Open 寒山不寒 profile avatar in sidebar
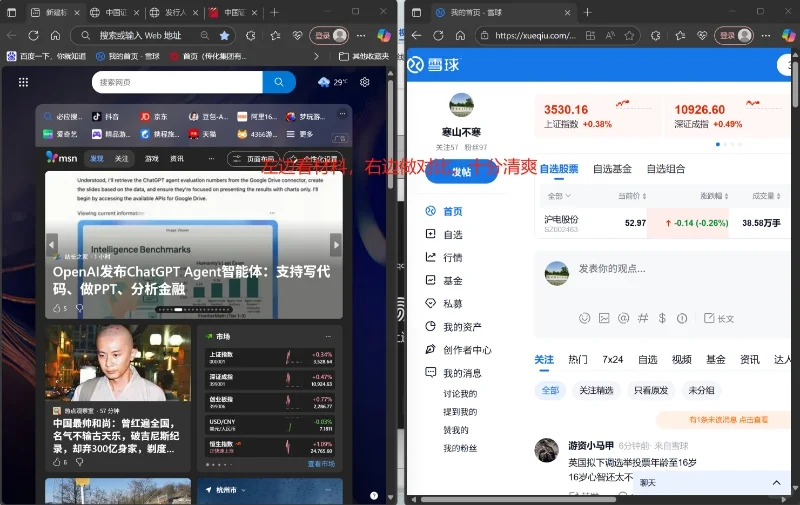Image resolution: width=800 pixels, height=505 pixels. pyautogui.click(x=461, y=105)
